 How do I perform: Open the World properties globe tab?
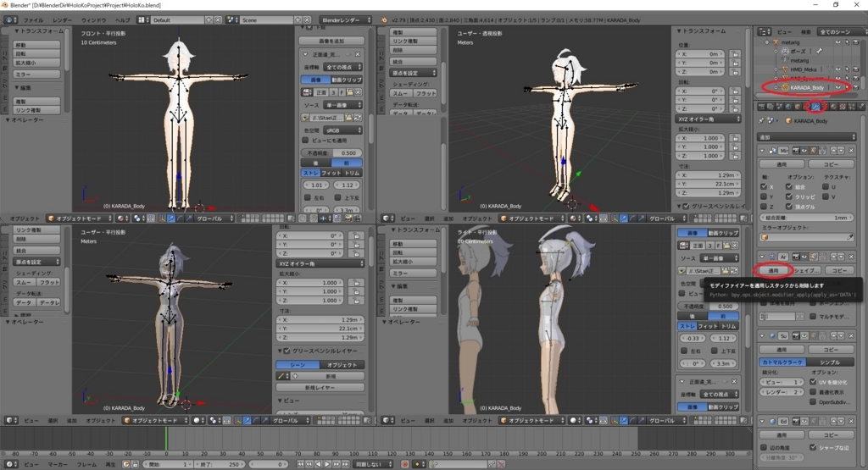click(x=788, y=107)
